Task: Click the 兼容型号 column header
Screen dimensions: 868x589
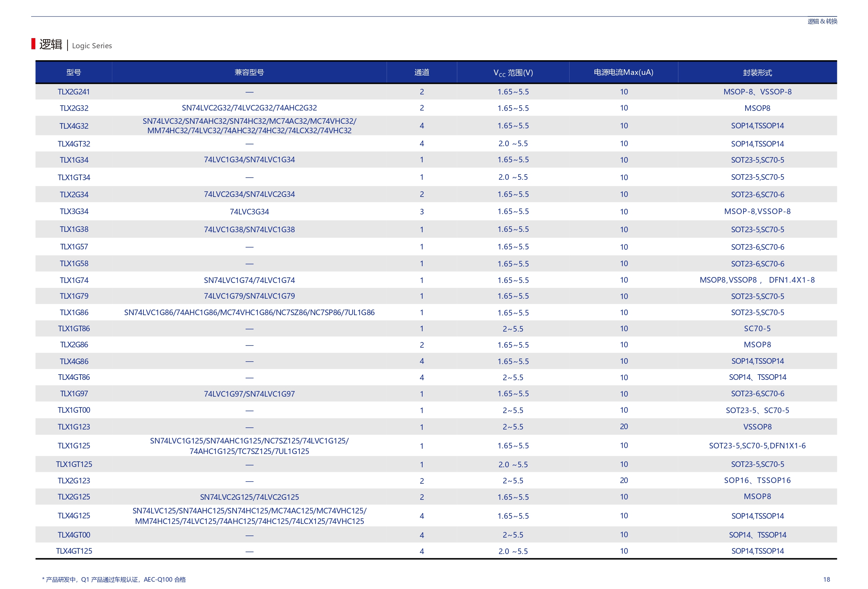Action: click(249, 72)
